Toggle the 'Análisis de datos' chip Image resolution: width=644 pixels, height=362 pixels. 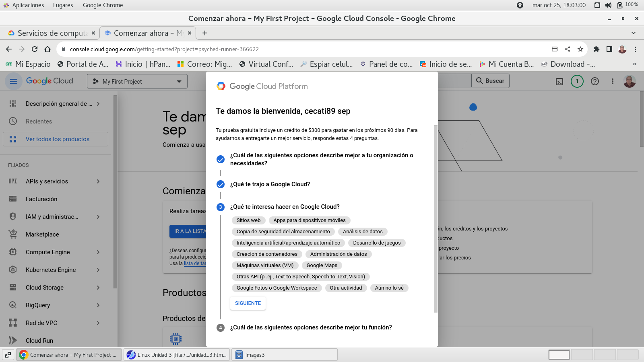pyautogui.click(x=362, y=232)
